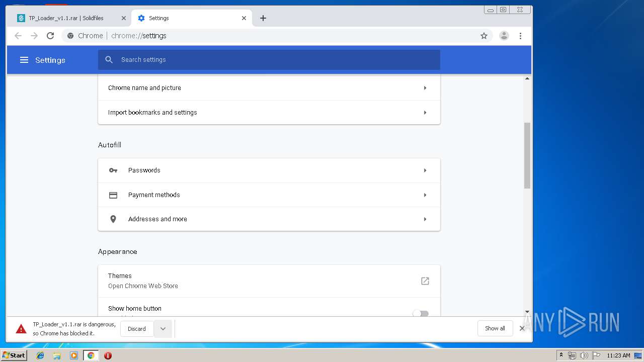Image resolution: width=644 pixels, height=362 pixels.
Task: Expand Import bookmarks and settings arrow
Action: (x=425, y=113)
